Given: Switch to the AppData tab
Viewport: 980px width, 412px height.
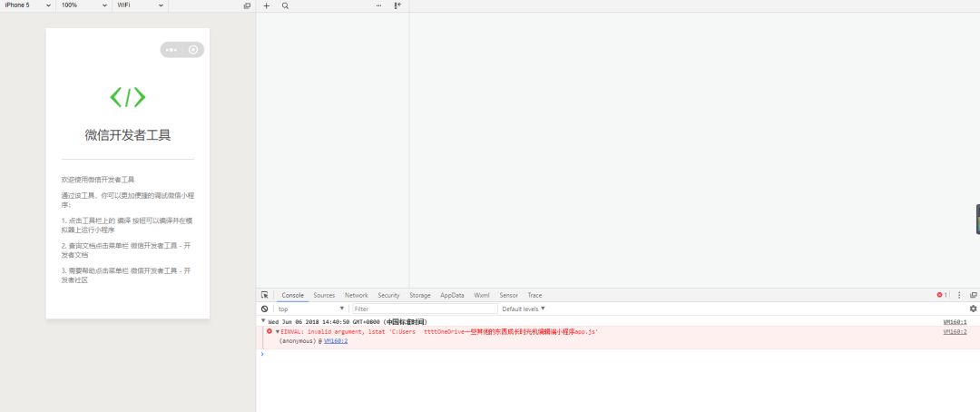Looking at the screenshot, I should click(453, 295).
